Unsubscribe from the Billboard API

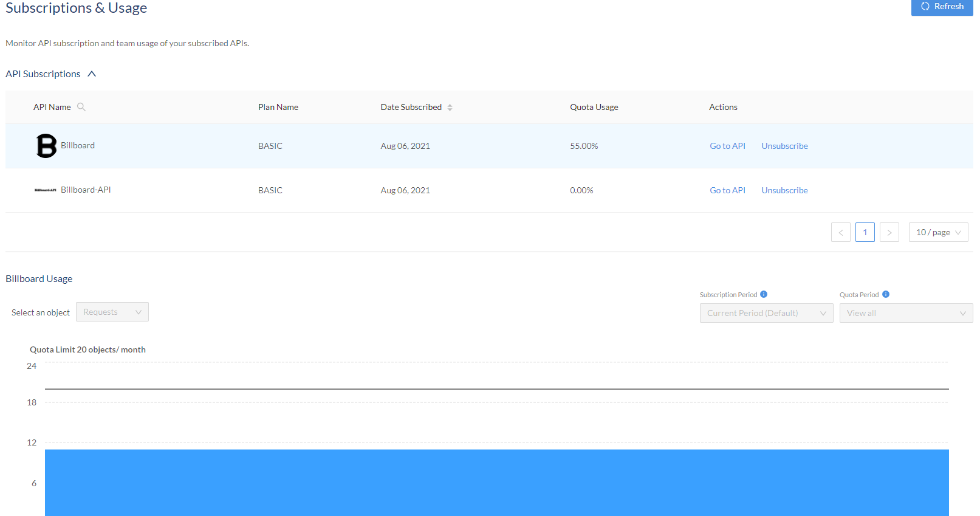click(784, 146)
